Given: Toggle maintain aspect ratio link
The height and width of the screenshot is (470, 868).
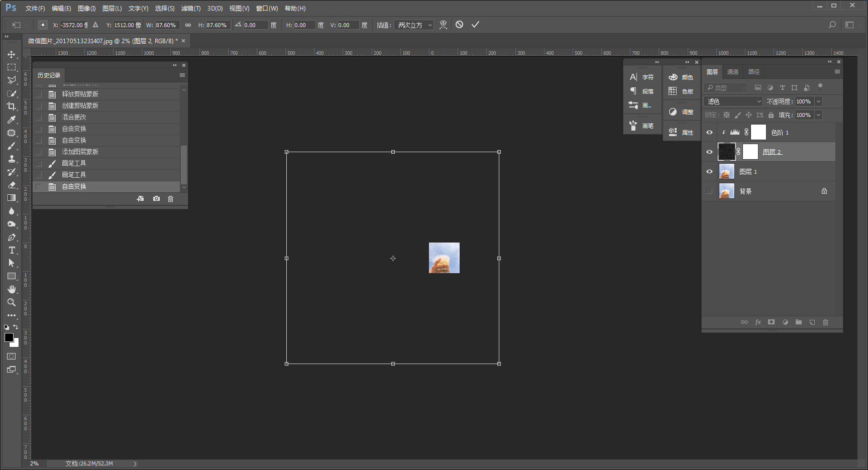Looking at the screenshot, I should pyautogui.click(x=188, y=25).
